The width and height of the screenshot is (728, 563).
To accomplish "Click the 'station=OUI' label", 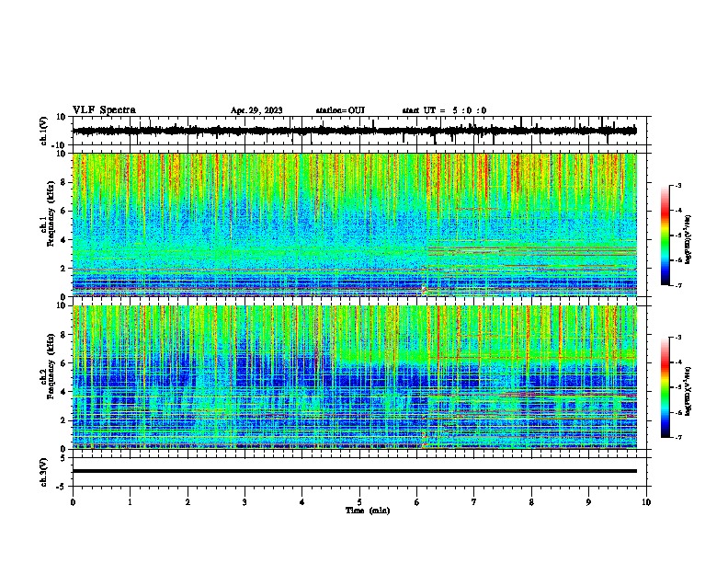I will click(x=340, y=110).
